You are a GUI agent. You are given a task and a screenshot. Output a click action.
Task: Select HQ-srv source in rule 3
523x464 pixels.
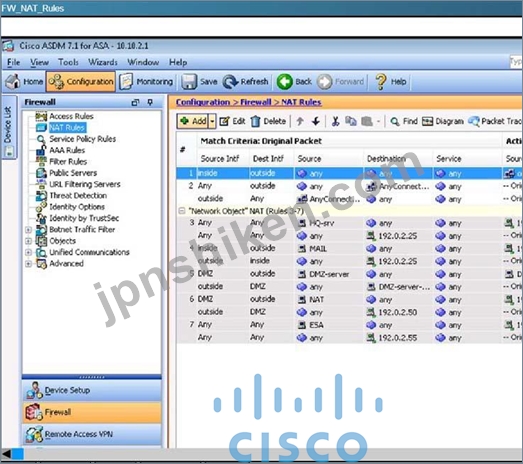pyautogui.click(x=321, y=223)
